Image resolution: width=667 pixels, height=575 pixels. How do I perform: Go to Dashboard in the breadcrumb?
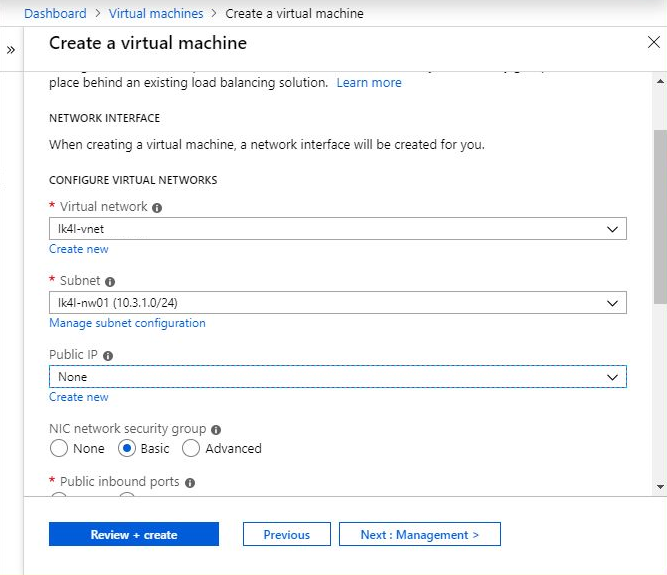55,14
